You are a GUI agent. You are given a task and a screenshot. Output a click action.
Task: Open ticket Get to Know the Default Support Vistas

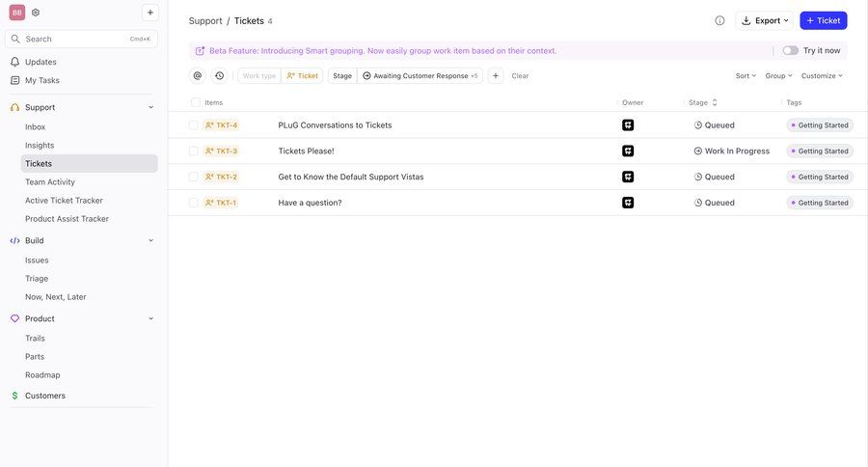click(x=351, y=177)
